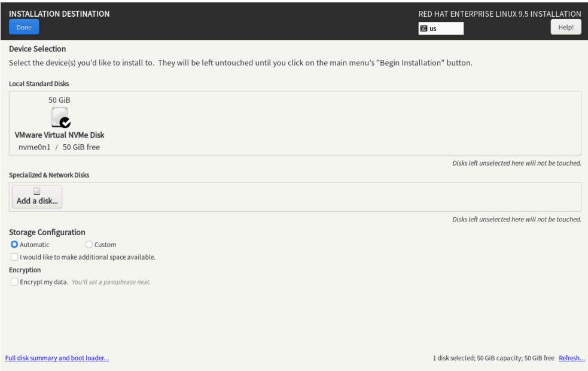Viewport: 588px width, 371px height.
Task: Click the INSTALLATION DESTINATION title
Action: [x=59, y=14]
